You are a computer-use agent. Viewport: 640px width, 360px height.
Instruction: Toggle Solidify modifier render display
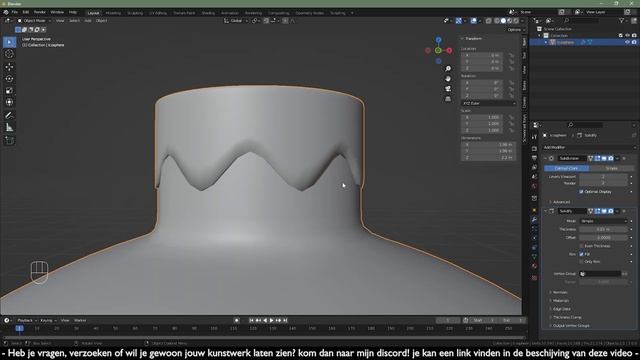pyautogui.click(x=610, y=211)
